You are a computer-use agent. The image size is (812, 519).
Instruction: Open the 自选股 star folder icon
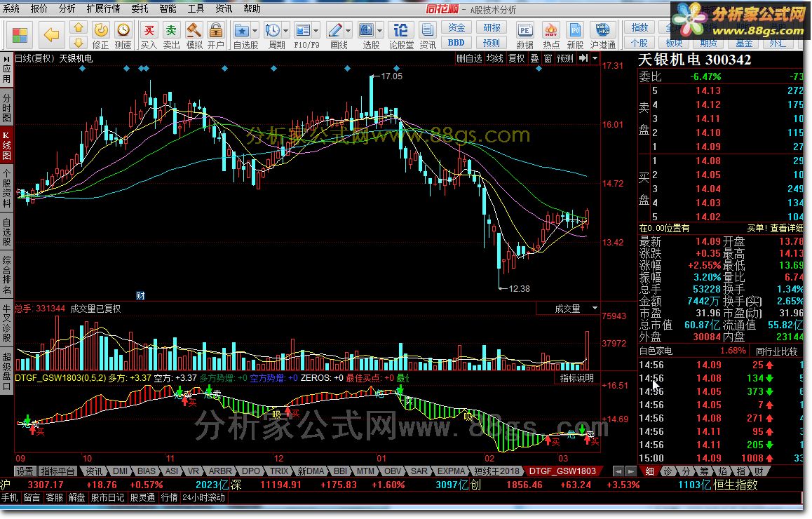click(x=241, y=30)
